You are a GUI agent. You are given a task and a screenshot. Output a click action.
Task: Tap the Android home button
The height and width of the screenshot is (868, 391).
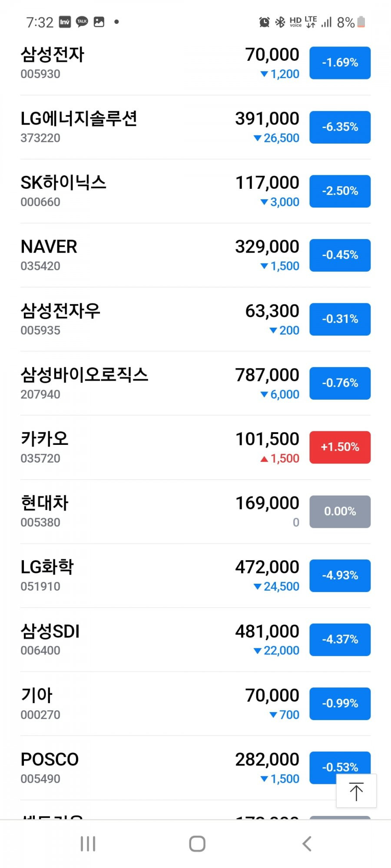197,844
